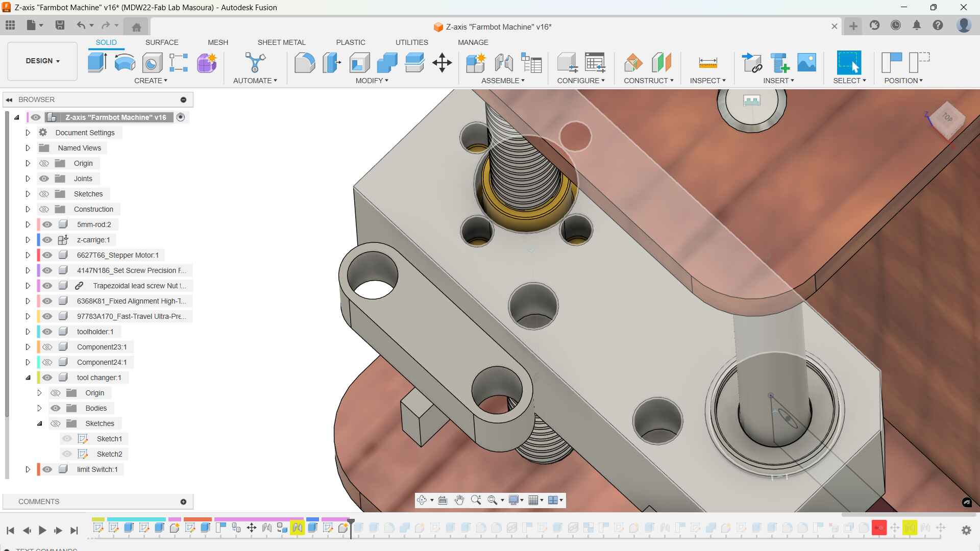Open the MODIFY dropdown menu
Image resolution: width=980 pixels, height=551 pixels.
coord(372,81)
